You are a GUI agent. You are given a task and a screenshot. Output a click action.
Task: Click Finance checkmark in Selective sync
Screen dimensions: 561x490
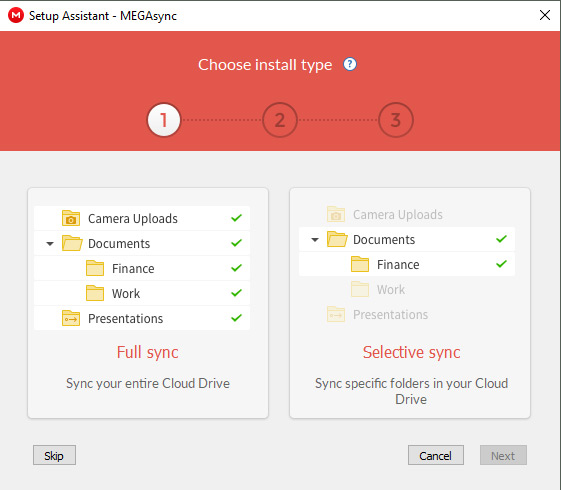pos(502,264)
